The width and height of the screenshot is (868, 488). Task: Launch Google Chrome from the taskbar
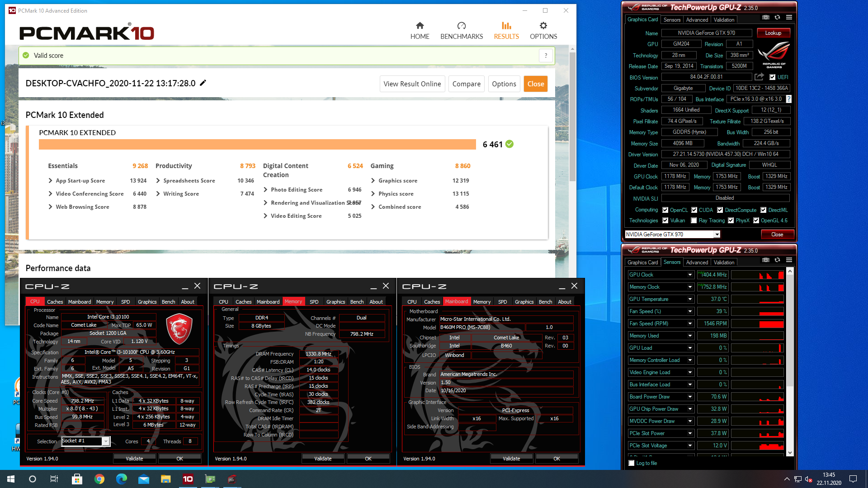99,479
